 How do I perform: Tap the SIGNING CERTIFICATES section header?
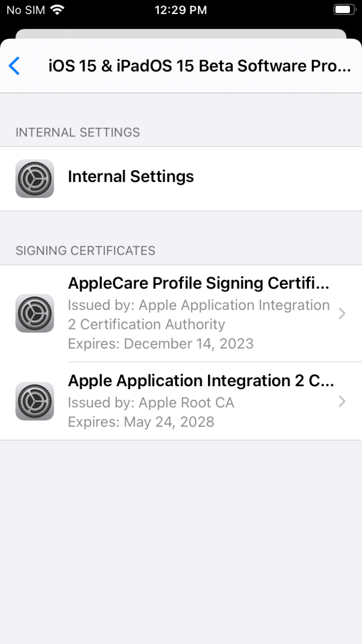[85, 250]
